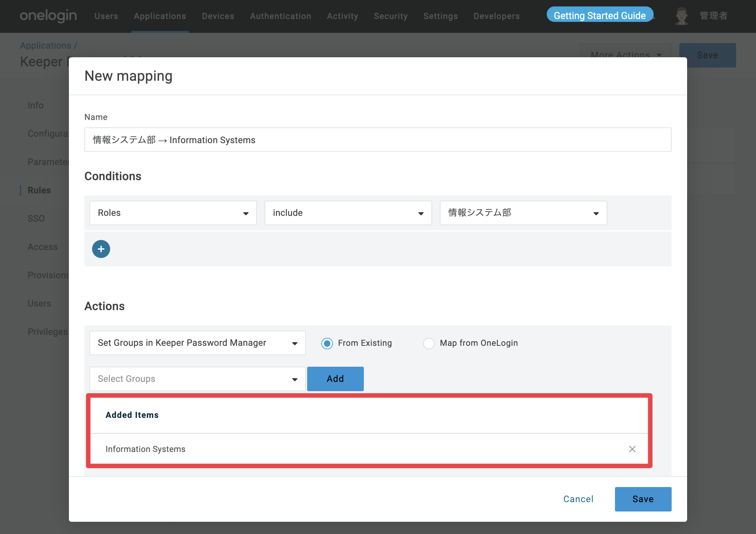
Task: Open the 情報システム部 role value dropdown
Action: (x=524, y=213)
